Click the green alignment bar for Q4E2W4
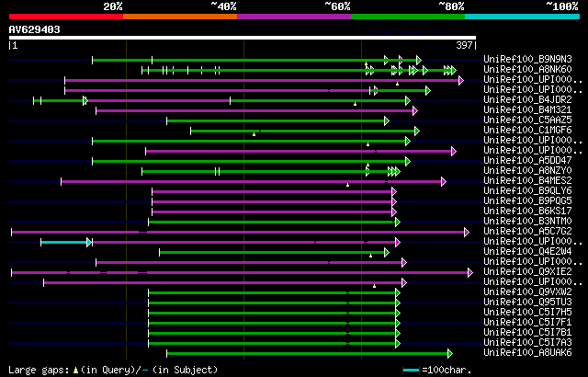 [x=272, y=253]
